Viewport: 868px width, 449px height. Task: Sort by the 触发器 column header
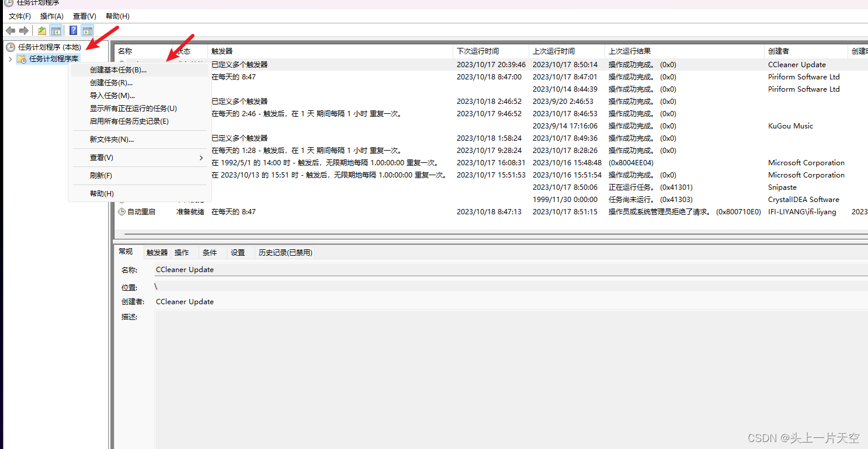[x=331, y=51]
